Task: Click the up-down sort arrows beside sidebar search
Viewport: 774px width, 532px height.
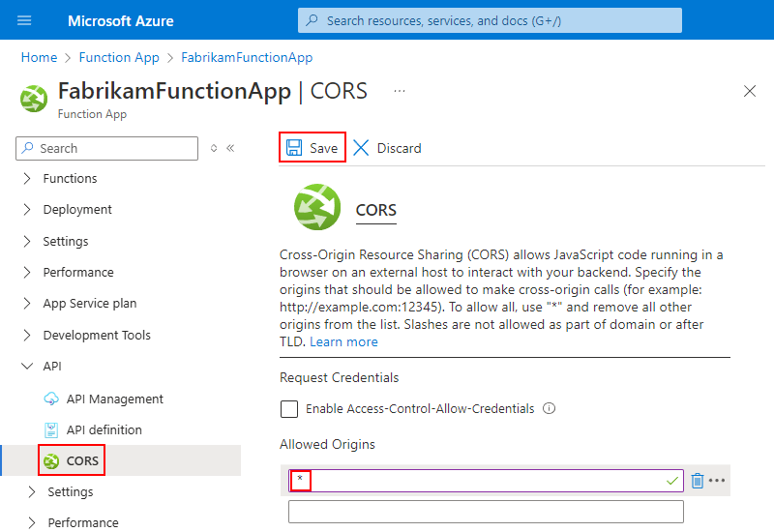Action: 214,148
